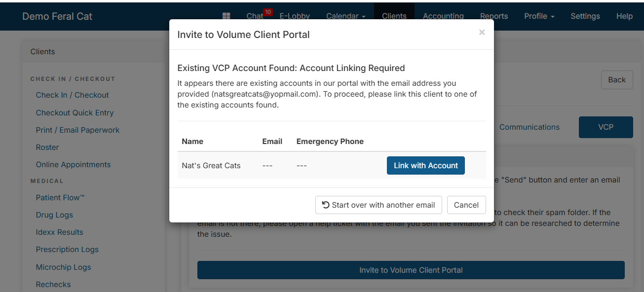Open the Accounting menu
644x292 pixels.
(443, 16)
